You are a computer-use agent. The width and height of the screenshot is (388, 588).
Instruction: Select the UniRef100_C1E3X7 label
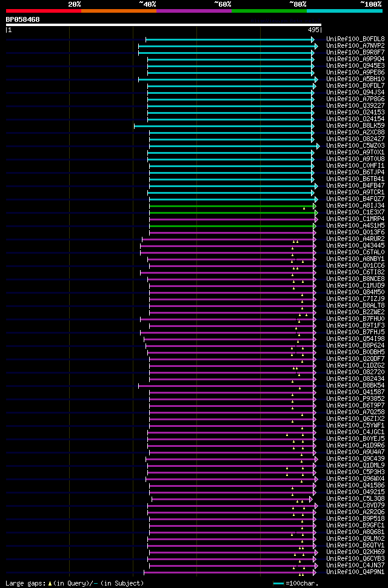coord(355,213)
